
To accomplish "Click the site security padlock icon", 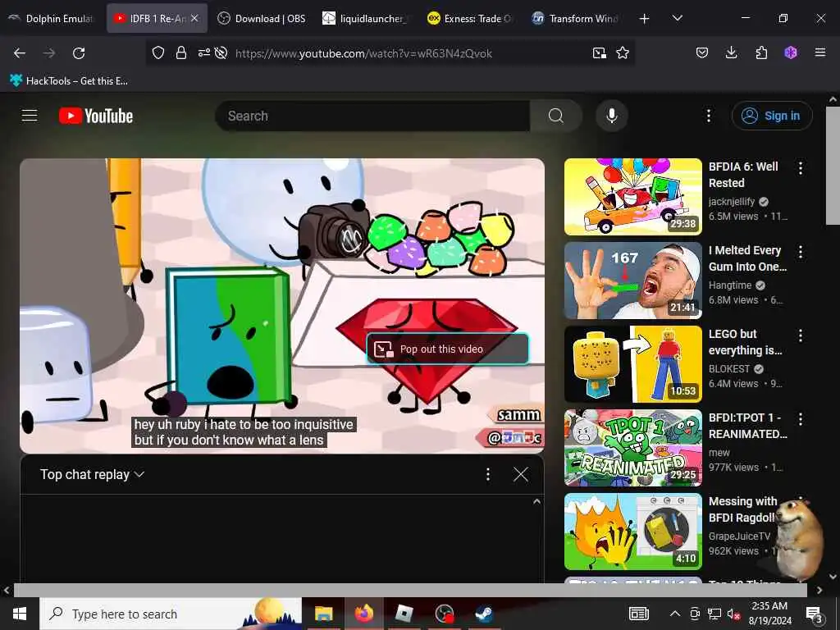I will (181, 53).
